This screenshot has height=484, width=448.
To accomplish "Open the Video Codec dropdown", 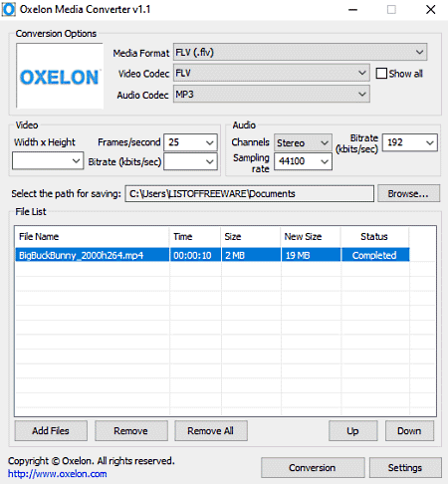I will click(x=272, y=73).
